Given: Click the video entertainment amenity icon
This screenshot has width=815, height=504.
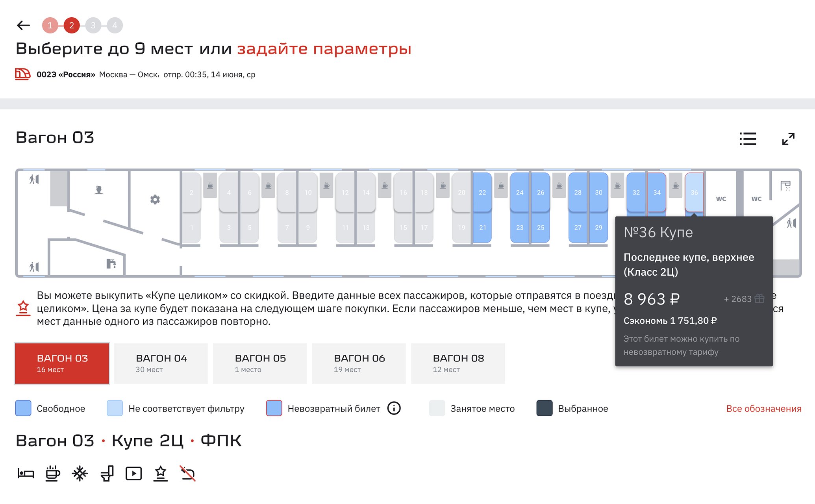Looking at the screenshot, I should coord(133,473).
